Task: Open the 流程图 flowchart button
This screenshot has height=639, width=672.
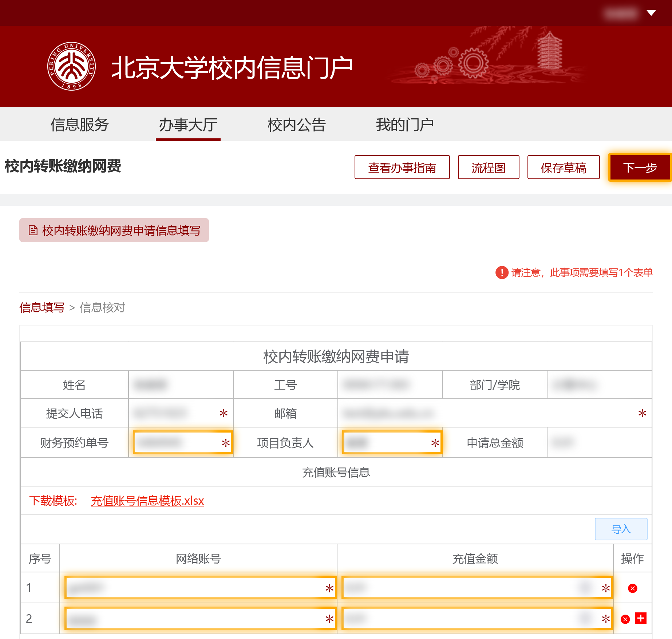Action: point(488,167)
